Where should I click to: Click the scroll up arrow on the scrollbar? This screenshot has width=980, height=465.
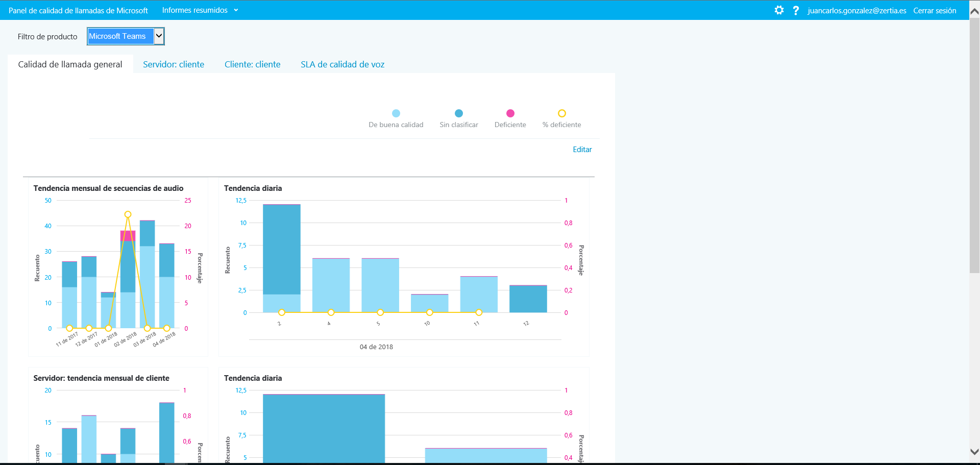pos(974,11)
